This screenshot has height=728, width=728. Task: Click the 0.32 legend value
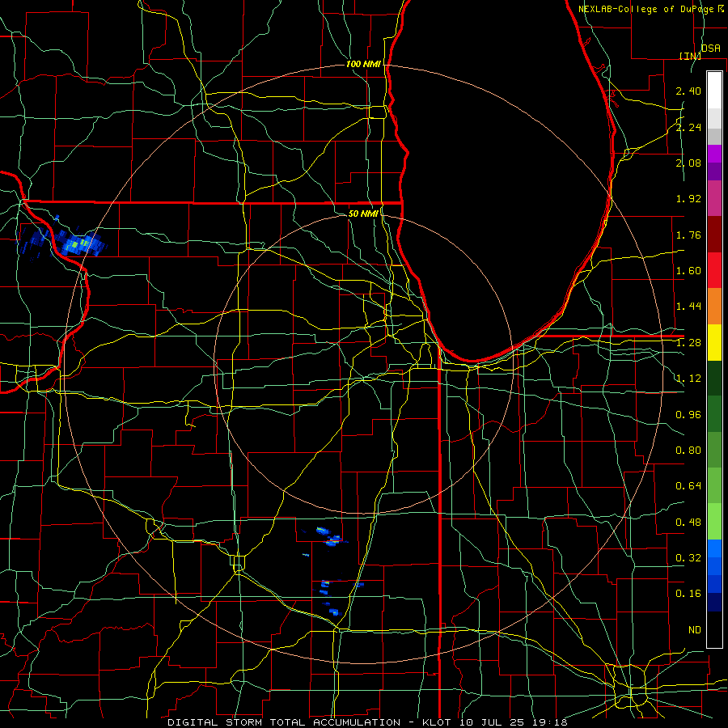point(688,558)
